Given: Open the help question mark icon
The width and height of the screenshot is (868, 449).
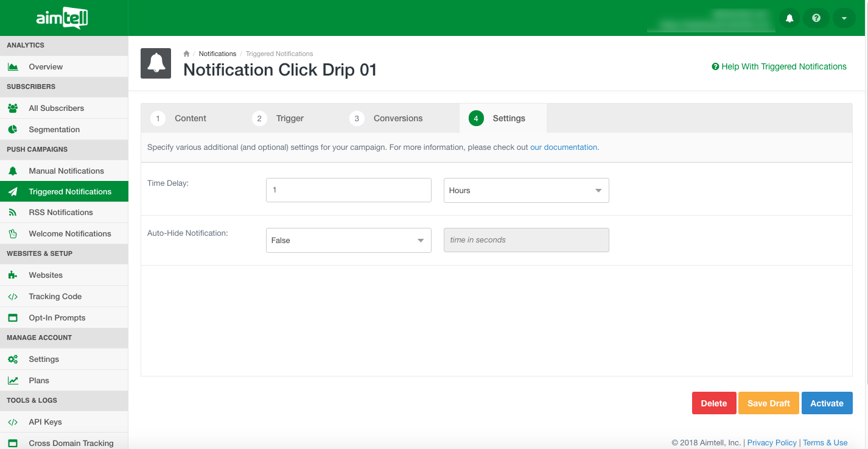Looking at the screenshot, I should 816,18.
